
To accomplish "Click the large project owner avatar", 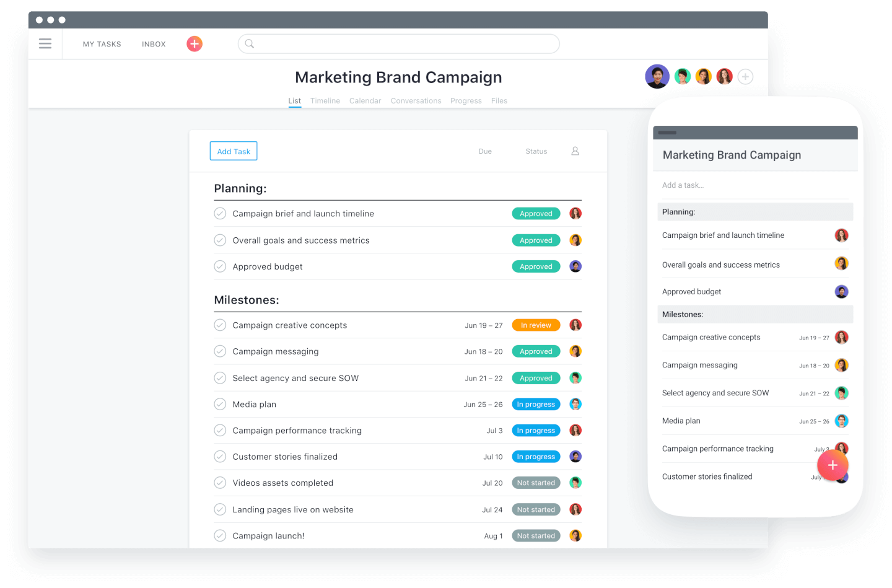I will click(x=657, y=77).
